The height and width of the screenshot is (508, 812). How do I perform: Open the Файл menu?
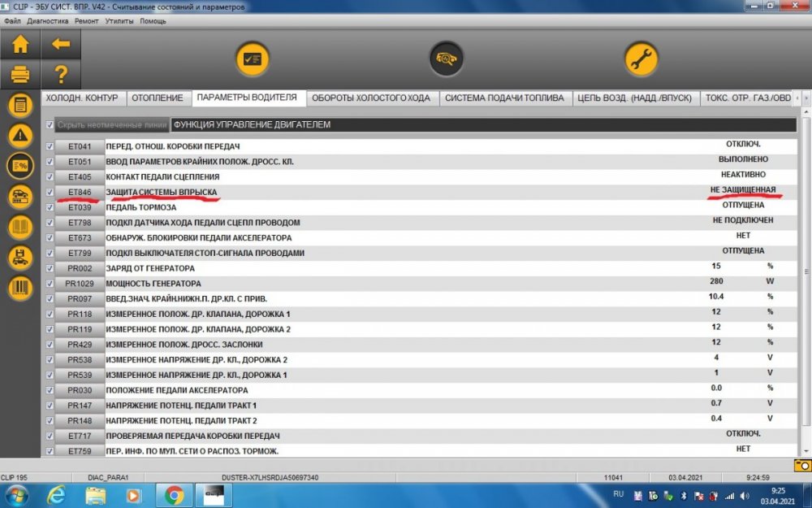click(x=12, y=21)
